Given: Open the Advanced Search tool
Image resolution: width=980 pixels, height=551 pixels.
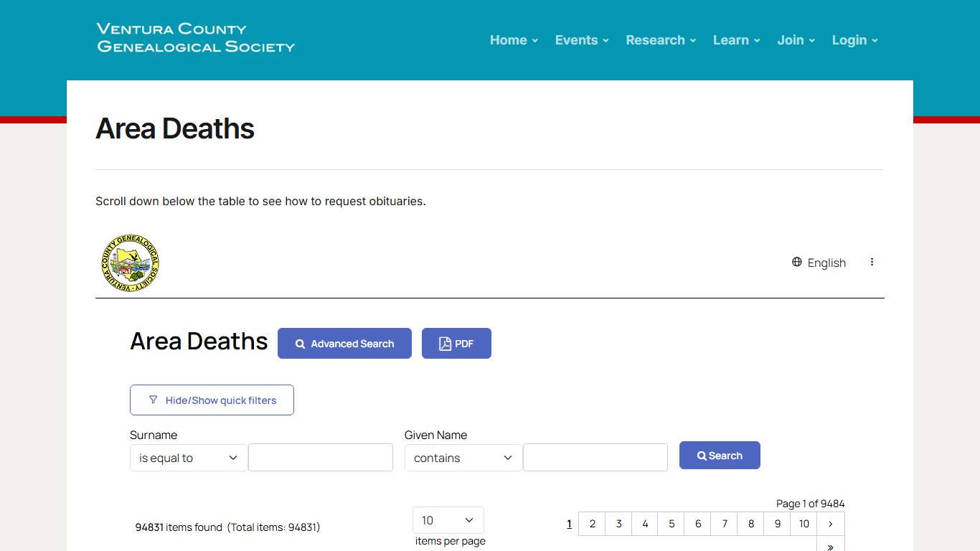Looking at the screenshot, I should (x=344, y=343).
